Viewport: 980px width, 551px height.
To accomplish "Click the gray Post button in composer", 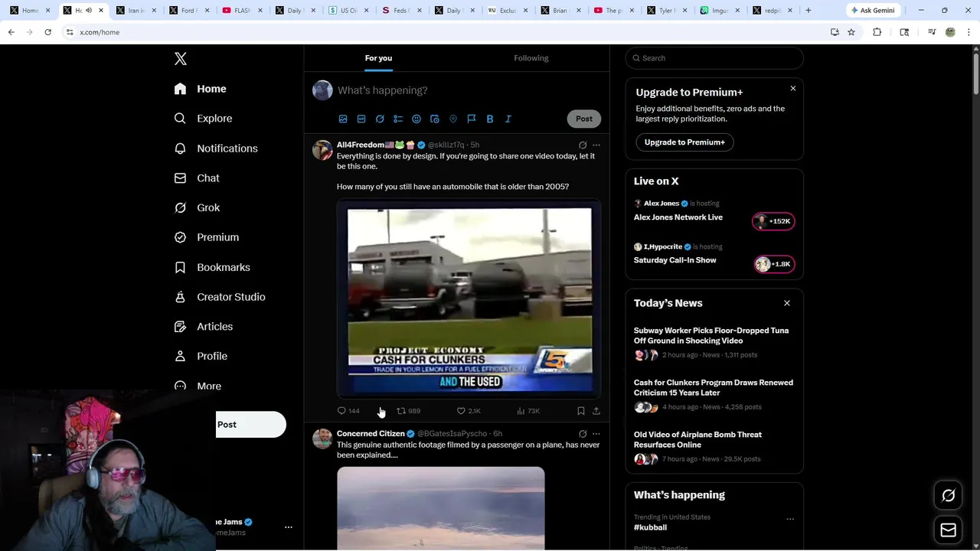I will [584, 119].
